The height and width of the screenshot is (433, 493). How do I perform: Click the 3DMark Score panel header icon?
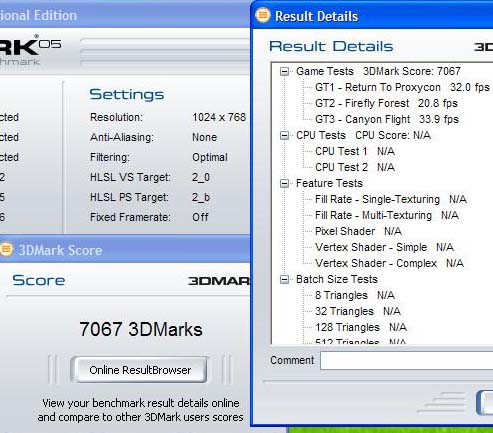pyautogui.click(x=6, y=249)
